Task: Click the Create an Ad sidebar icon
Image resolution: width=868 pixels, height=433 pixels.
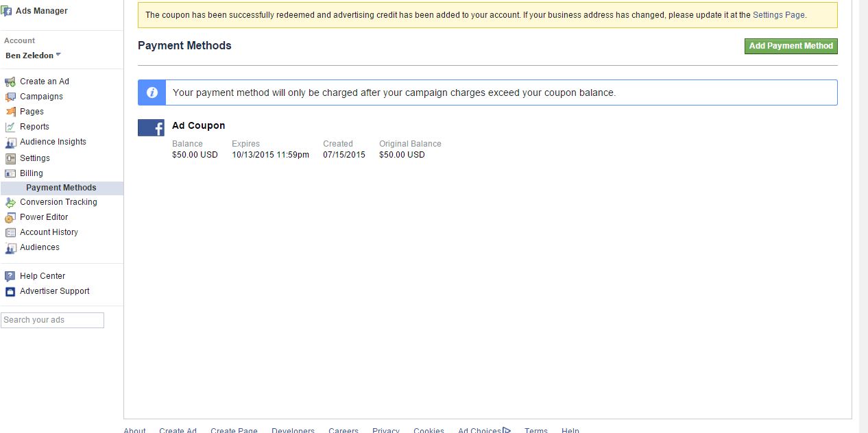Action: point(10,82)
